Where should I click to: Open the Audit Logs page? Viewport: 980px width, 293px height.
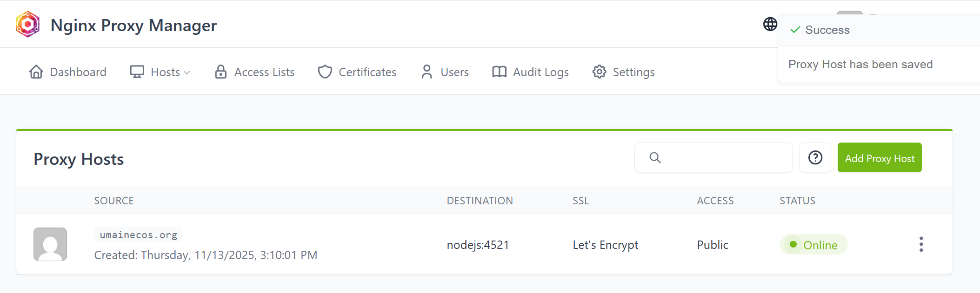(530, 72)
